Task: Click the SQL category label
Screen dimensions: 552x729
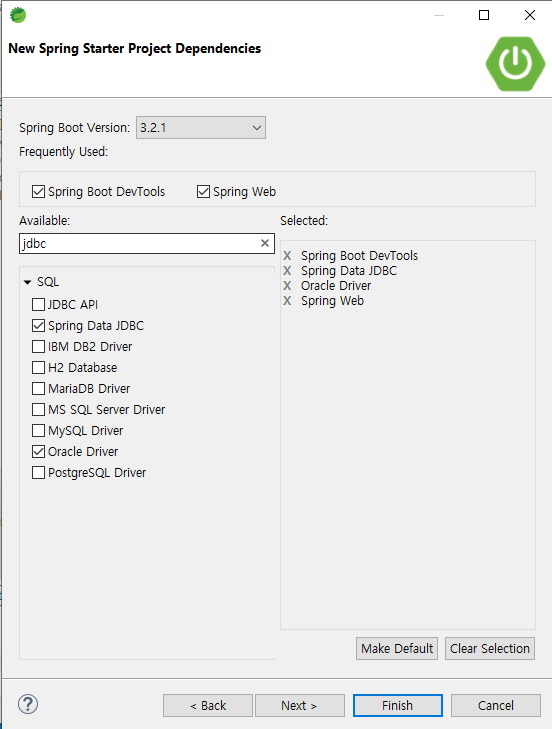Action: tap(48, 282)
